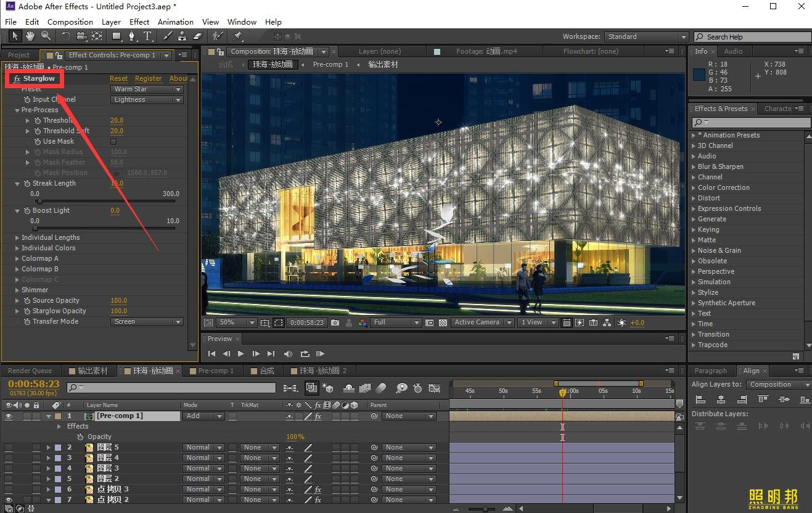Select the Pan Behind anchor point tool
The width and height of the screenshot is (812, 513).
[97, 36]
